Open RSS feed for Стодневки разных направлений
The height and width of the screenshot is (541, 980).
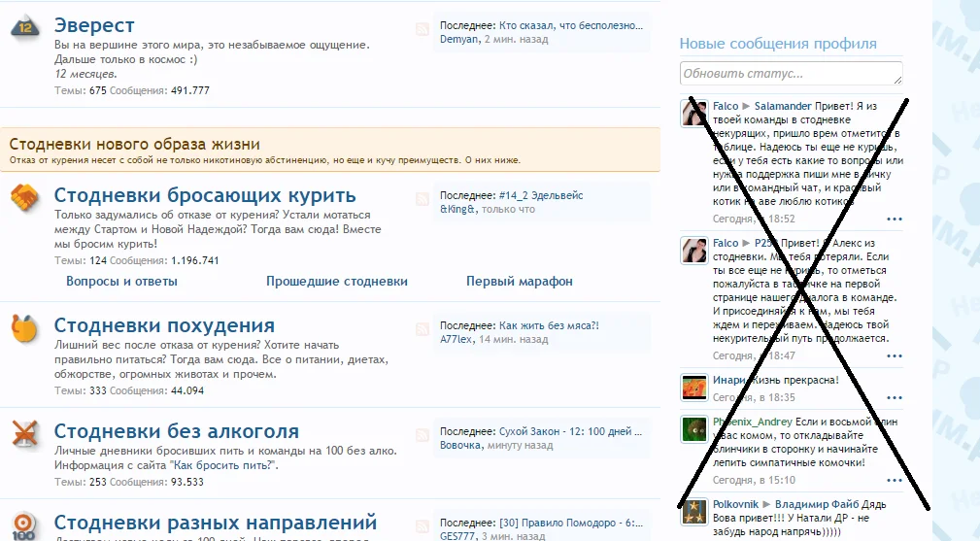coord(422,526)
